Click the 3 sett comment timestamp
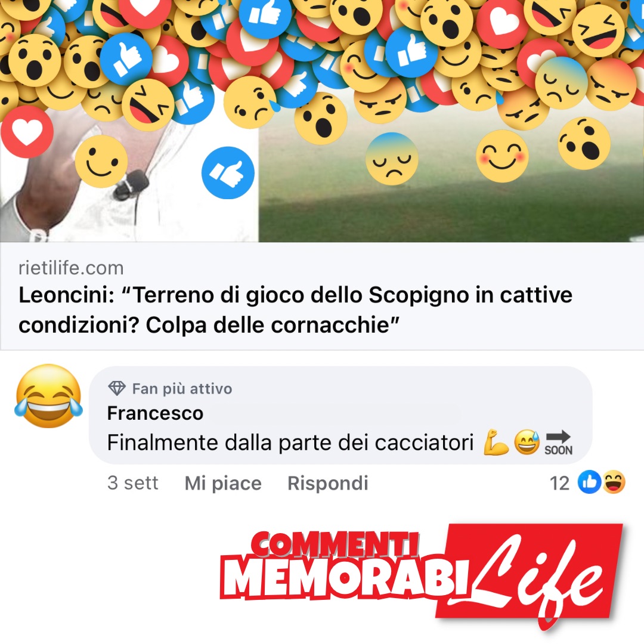The height and width of the screenshot is (644, 644). pos(132,483)
